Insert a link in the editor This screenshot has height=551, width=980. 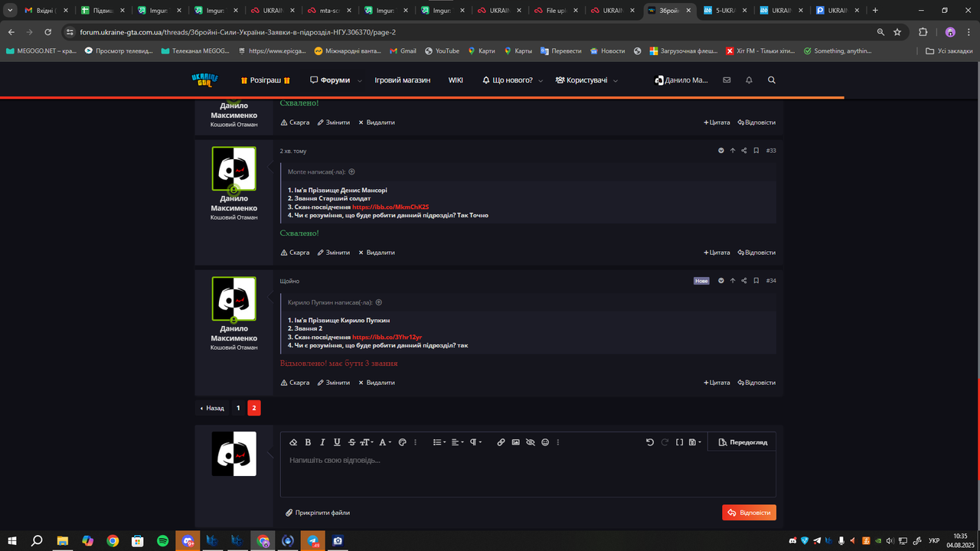(x=501, y=442)
